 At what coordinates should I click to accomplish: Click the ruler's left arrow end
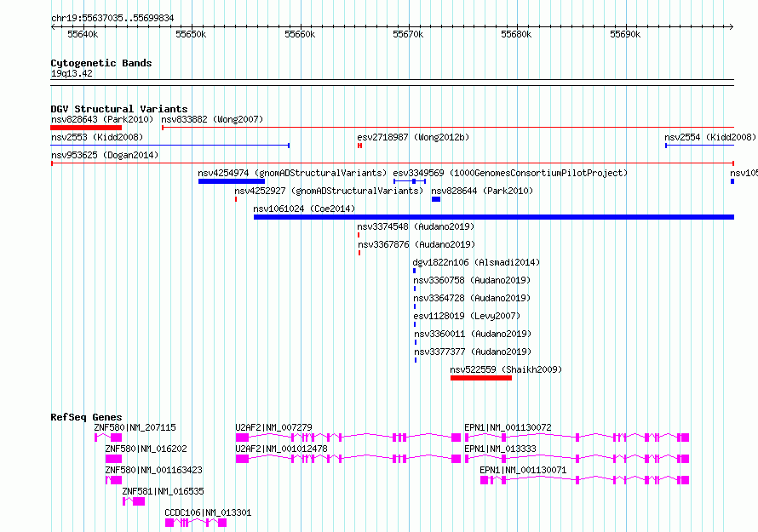(x=53, y=26)
